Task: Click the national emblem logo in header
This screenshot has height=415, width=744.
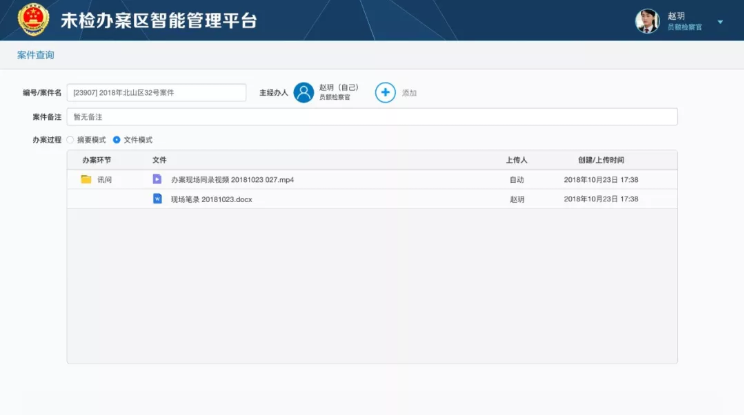Action: [33, 20]
